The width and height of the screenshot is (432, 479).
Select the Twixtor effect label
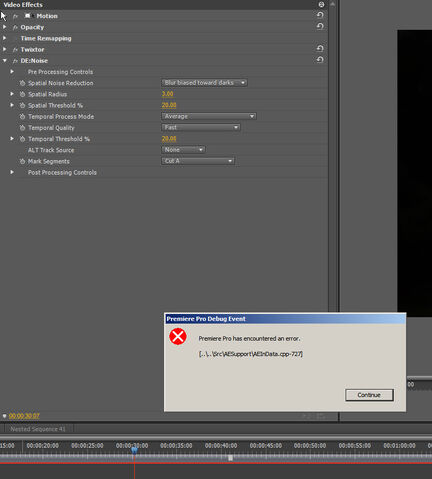click(x=32, y=50)
